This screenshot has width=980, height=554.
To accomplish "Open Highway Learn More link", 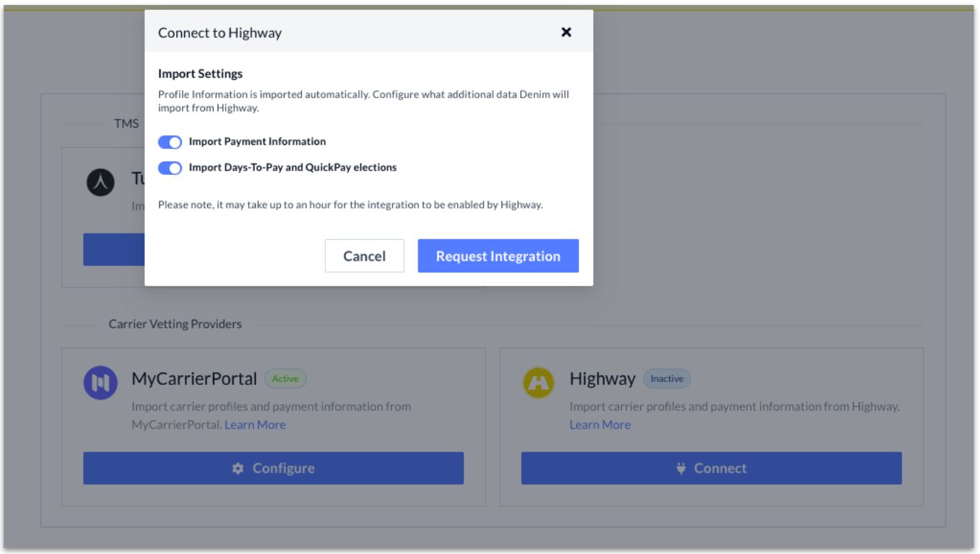I will [x=600, y=425].
